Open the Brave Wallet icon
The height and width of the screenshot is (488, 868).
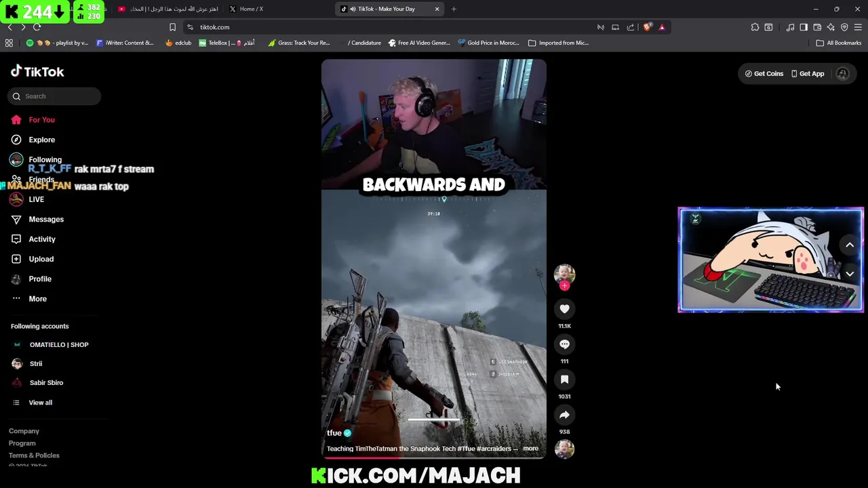pyautogui.click(x=817, y=27)
